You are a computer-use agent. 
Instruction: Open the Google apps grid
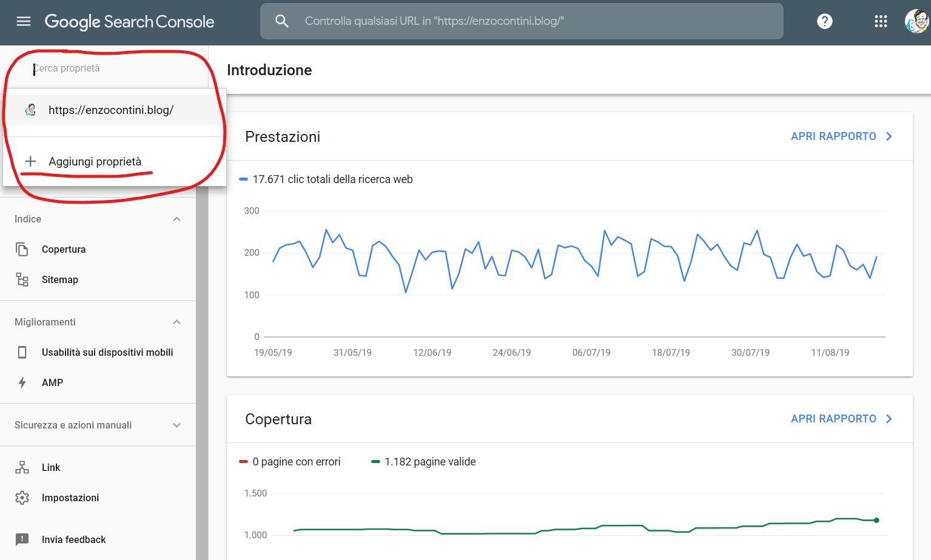pos(881,21)
